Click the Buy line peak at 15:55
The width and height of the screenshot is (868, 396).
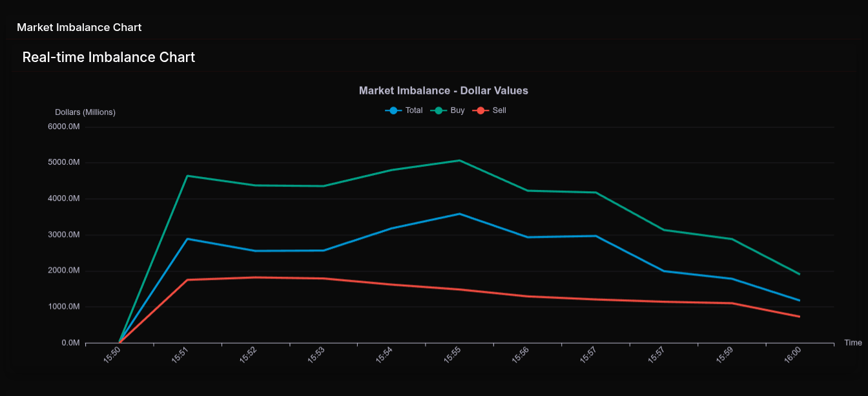click(459, 160)
